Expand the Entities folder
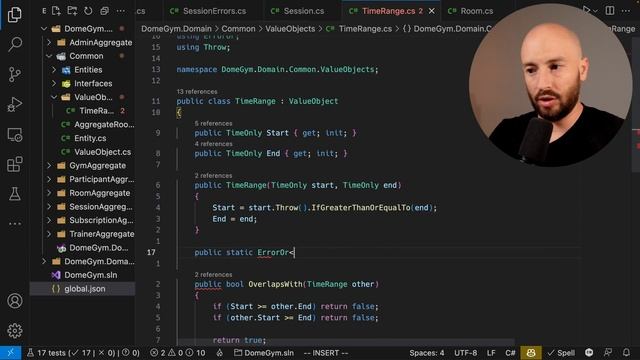 54,70
